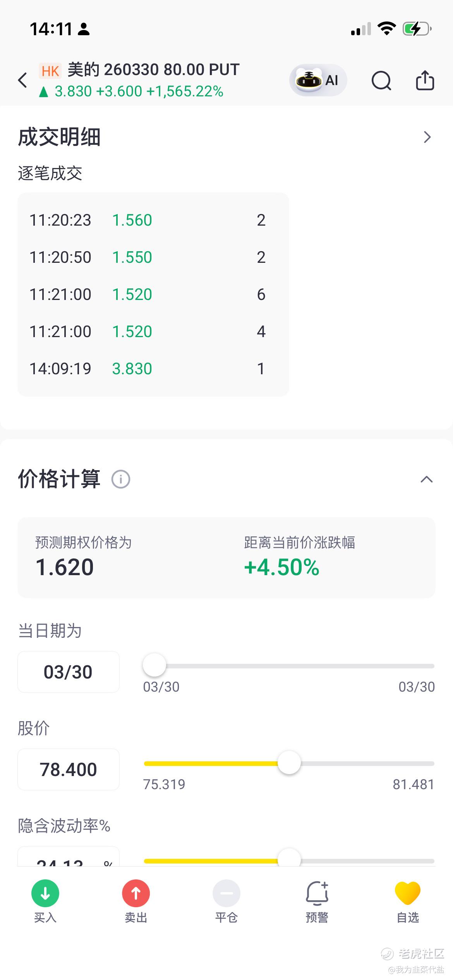The height and width of the screenshot is (980, 453).
Task: Tap the search magnifier icon
Action: (x=381, y=81)
